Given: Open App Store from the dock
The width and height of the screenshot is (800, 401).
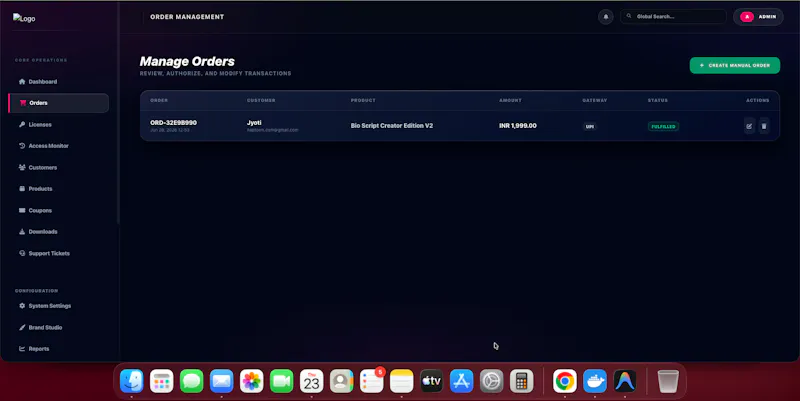Looking at the screenshot, I should (x=462, y=381).
